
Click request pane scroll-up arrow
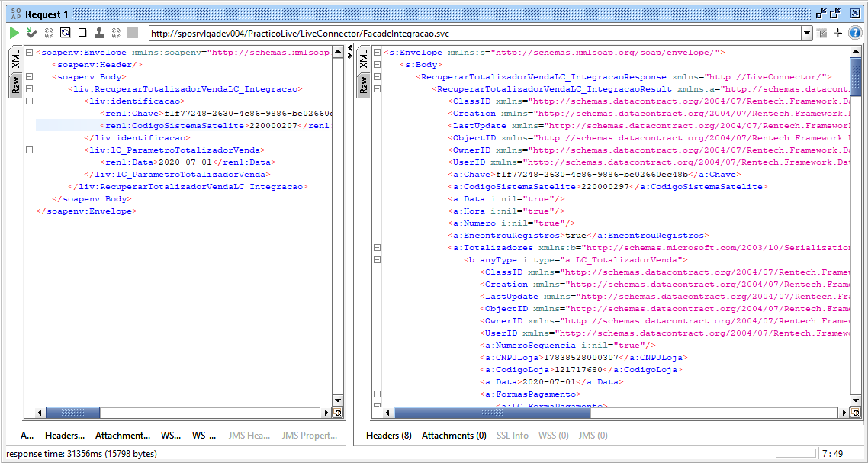coord(337,52)
